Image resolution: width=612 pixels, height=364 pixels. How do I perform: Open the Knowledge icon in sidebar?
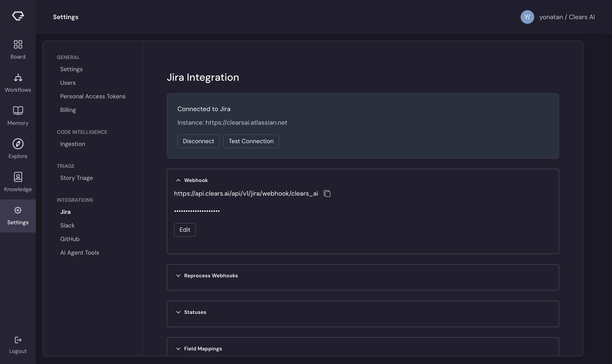pos(18,177)
